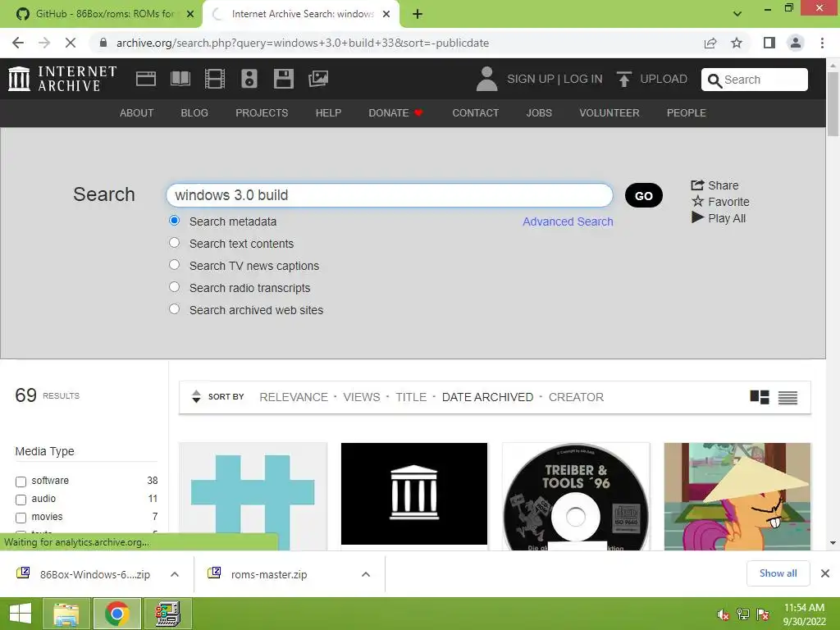This screenshot has width=840, height=630.
Task: Click the volume muted tray icon
Action: click(723, 614)
